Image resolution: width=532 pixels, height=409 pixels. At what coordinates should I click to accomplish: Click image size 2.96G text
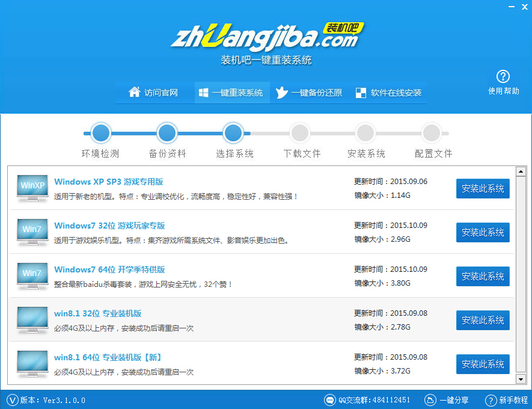point(400,239)
